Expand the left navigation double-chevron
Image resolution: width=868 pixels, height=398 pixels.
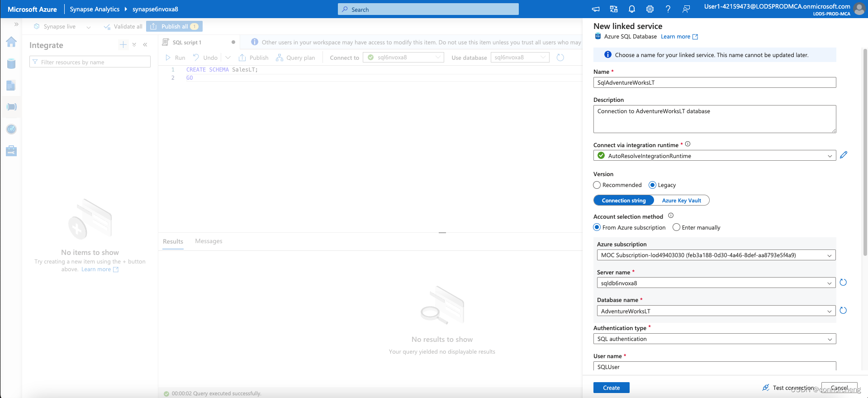16,24
